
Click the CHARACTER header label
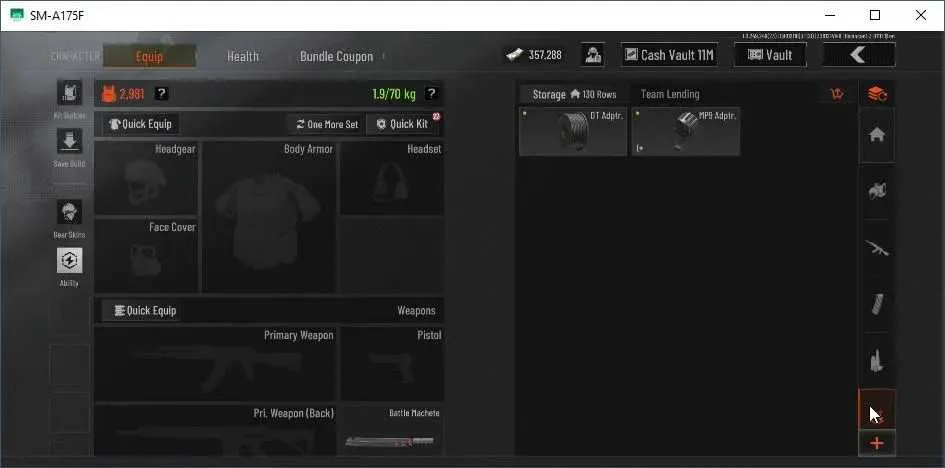pos(75,56)
